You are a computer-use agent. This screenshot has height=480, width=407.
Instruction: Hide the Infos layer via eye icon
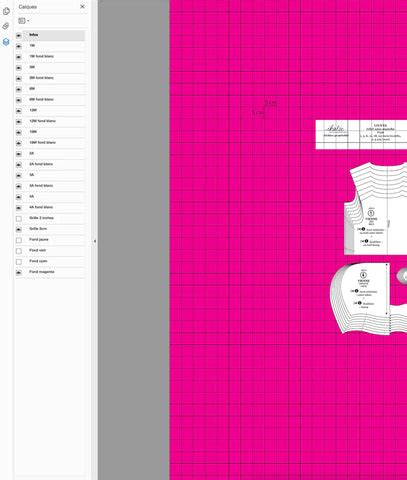pos(19,35)
